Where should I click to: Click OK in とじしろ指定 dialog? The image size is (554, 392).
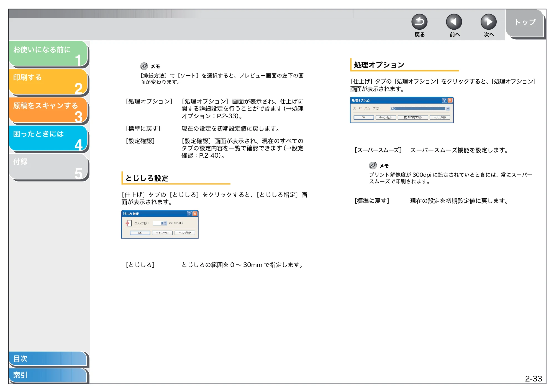pyautogui.click(x=140, y=233)
